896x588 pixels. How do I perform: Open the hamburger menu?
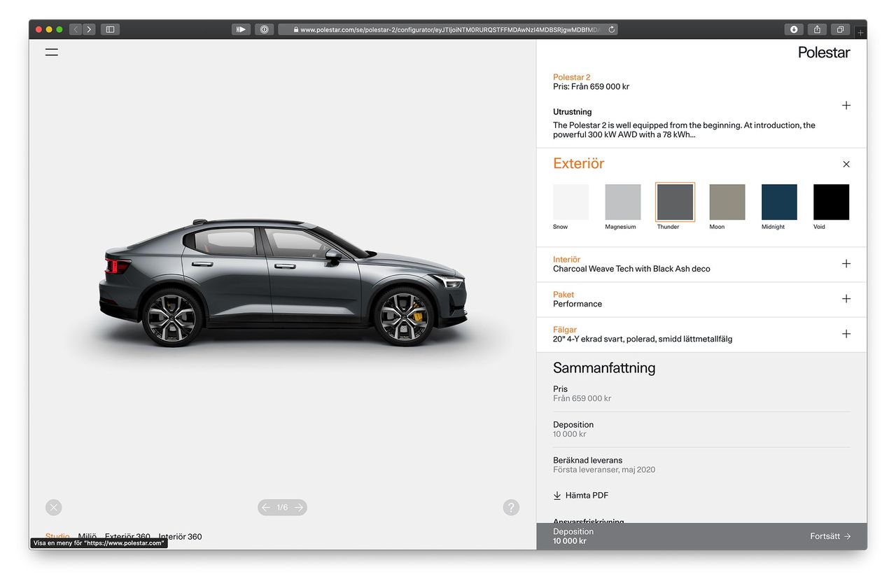tap(52, 52)
